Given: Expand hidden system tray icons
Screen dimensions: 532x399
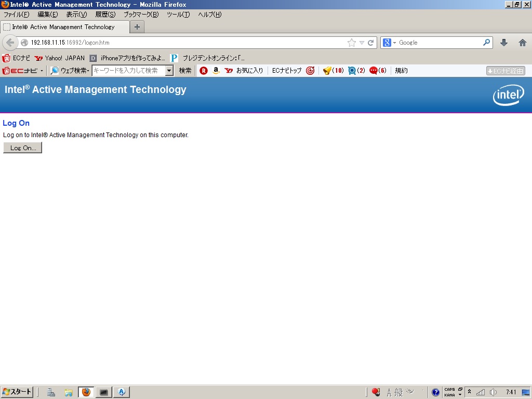Looking at the screenshot, I should (469, 392).
